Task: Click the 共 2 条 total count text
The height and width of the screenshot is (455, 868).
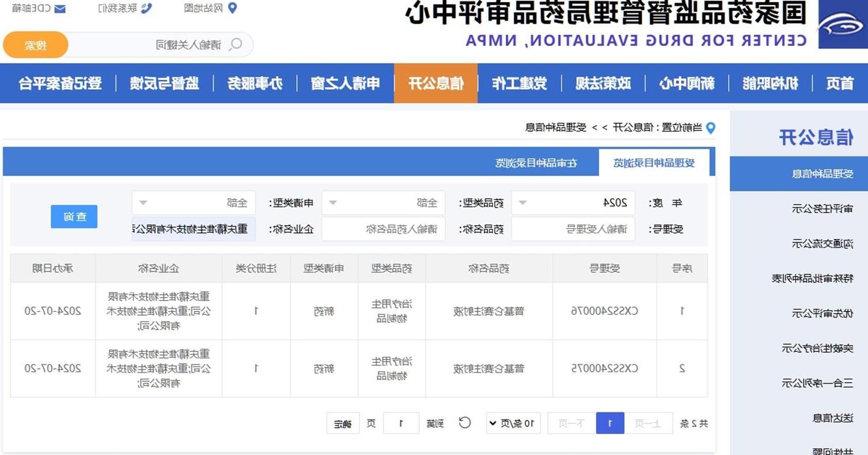Action: click(694, 424)
